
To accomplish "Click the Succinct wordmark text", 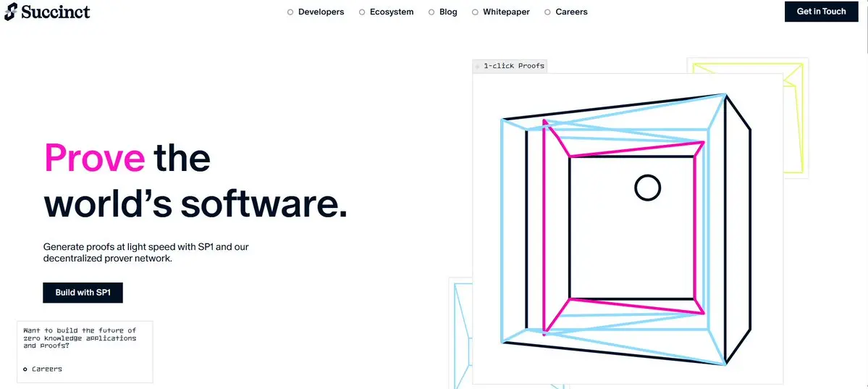I will point(56,11).
